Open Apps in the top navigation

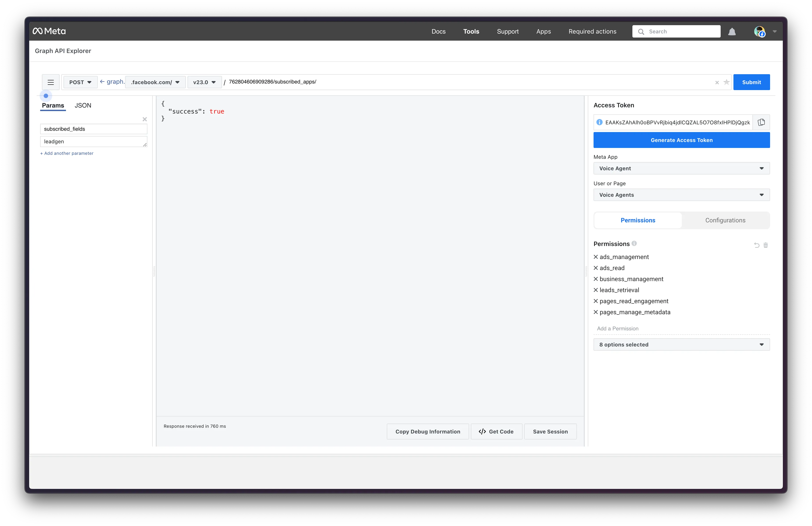(543, 31)
